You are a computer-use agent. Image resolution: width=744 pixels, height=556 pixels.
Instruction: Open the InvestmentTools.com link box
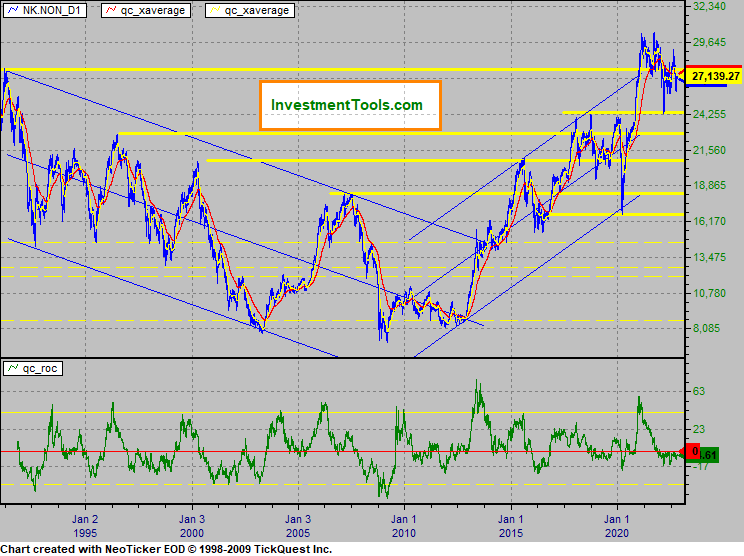[x=346, y=105]
